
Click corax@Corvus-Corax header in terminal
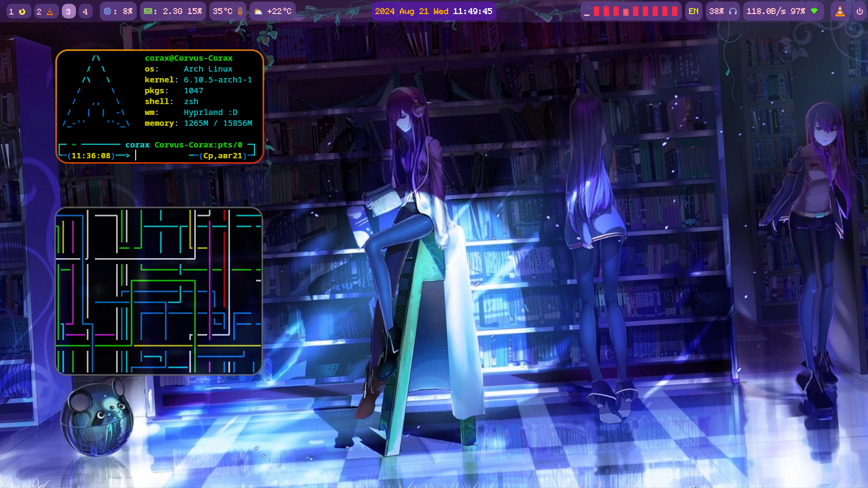[x=188, y=58]
